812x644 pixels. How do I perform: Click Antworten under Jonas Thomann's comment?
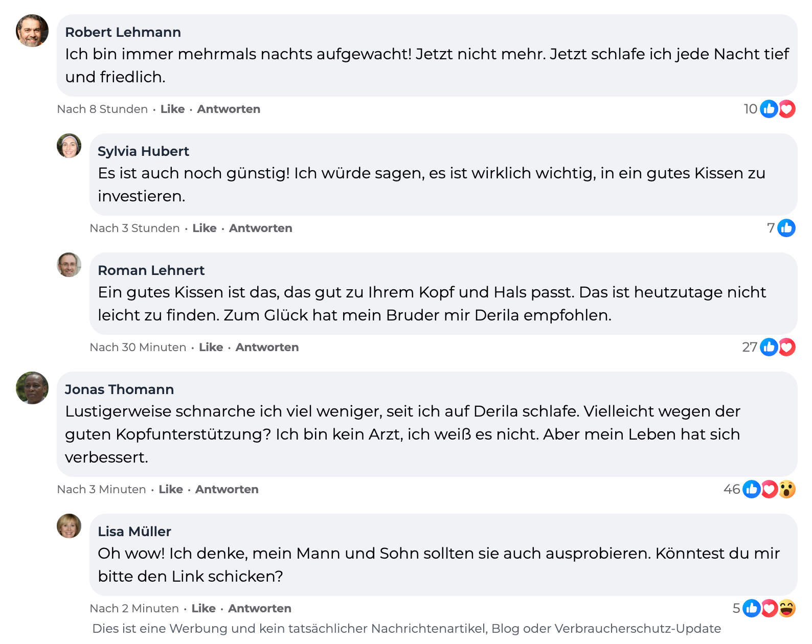coord(227,489)
